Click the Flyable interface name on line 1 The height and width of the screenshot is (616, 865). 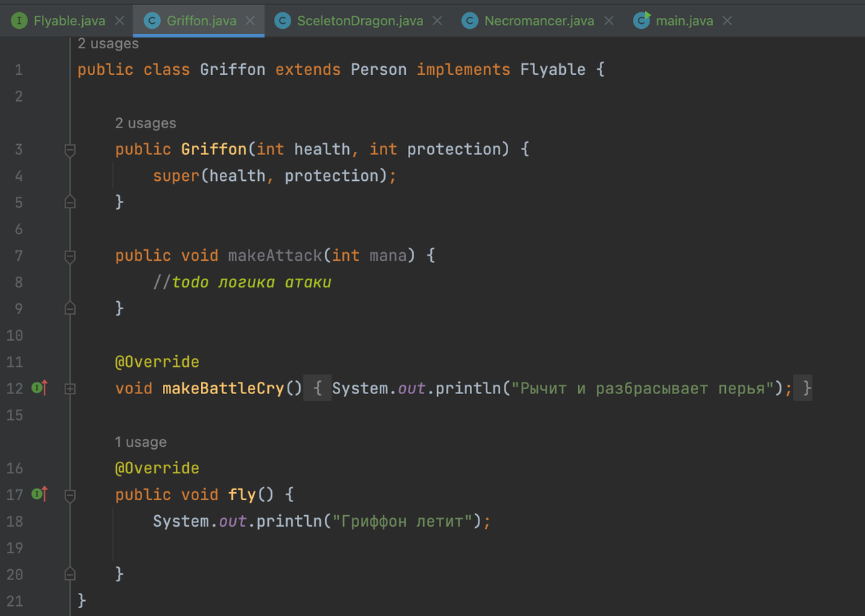tap(553, 70)
